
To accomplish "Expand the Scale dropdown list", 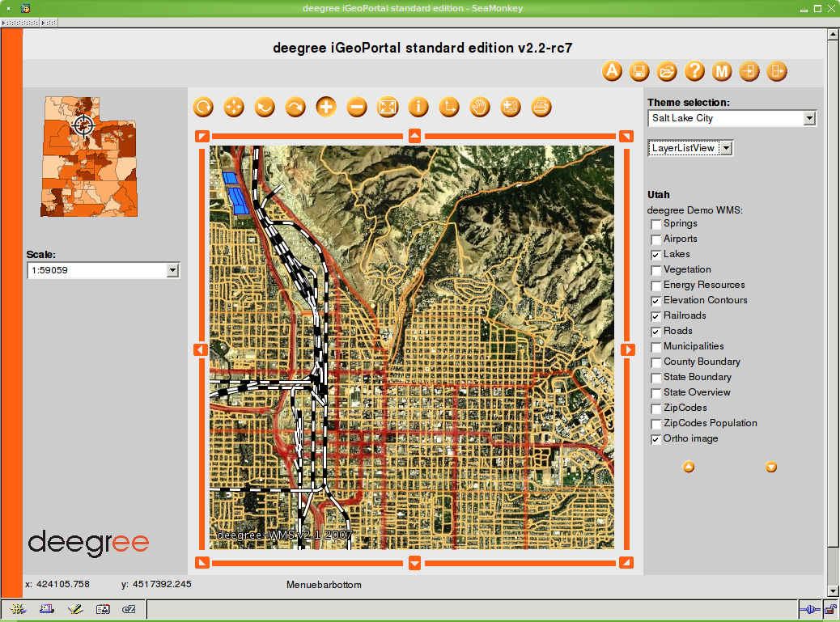I will point(172,271).
